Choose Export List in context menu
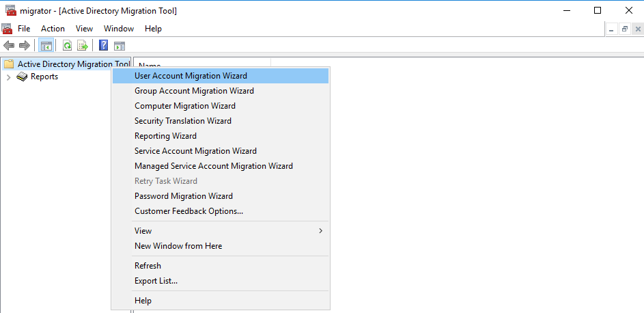 (x=221, y=282)
